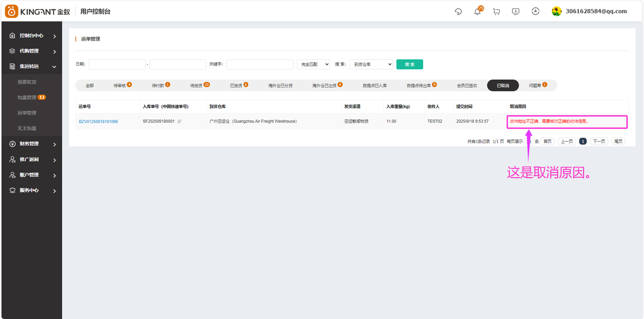Click the 服务中心 service icon
The image size is (644, 319).
pyautogui.click(x=12, y=190)
